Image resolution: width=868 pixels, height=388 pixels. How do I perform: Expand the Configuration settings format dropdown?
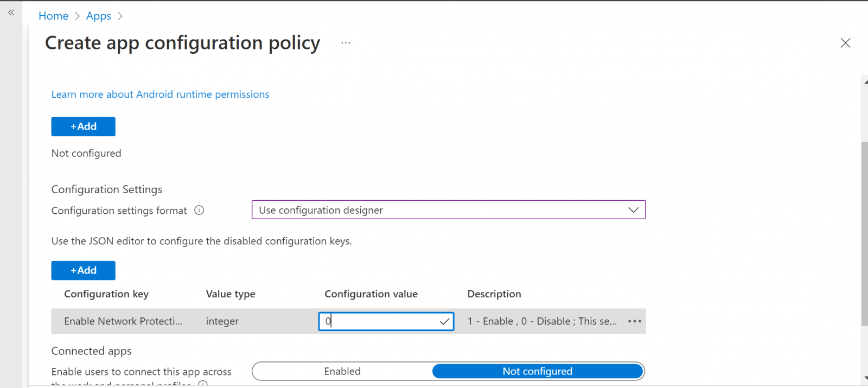(448, 210)
